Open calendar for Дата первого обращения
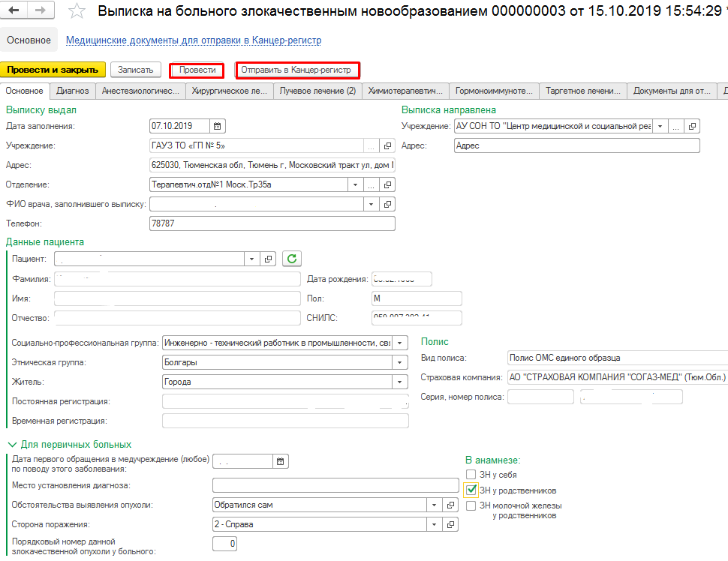728x561 pixels. (x=280, y=461)
